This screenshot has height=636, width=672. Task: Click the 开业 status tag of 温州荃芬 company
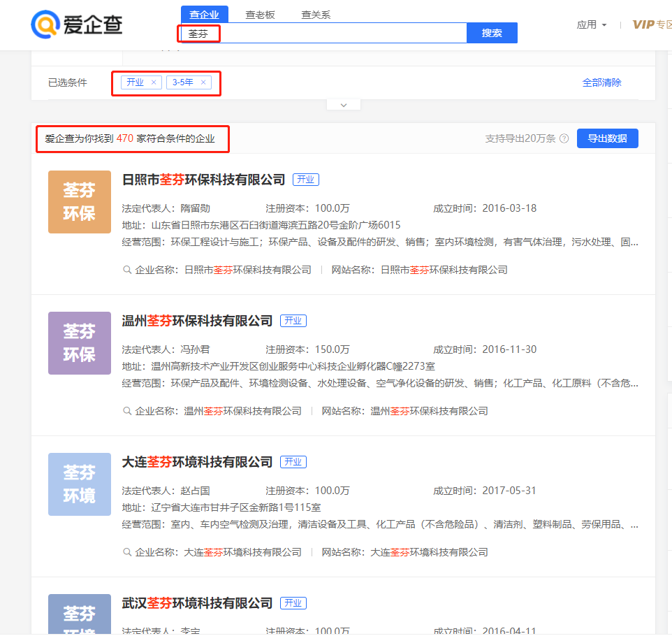point(293,320)
